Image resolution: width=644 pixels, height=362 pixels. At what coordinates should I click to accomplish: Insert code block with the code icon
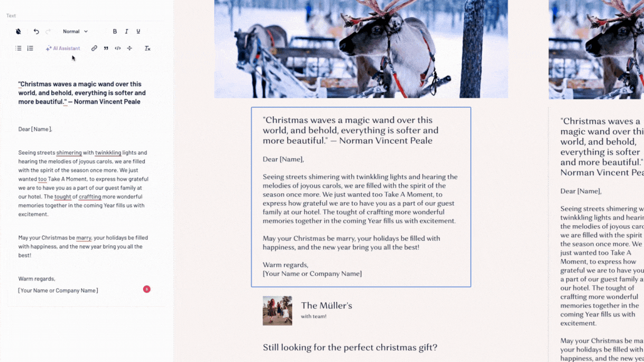click(118, 49)
